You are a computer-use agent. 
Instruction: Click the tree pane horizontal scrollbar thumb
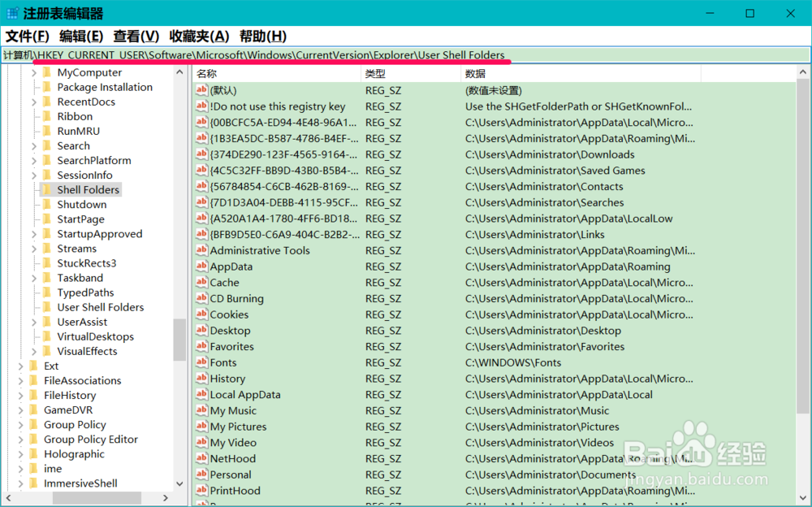coord(97,498)
